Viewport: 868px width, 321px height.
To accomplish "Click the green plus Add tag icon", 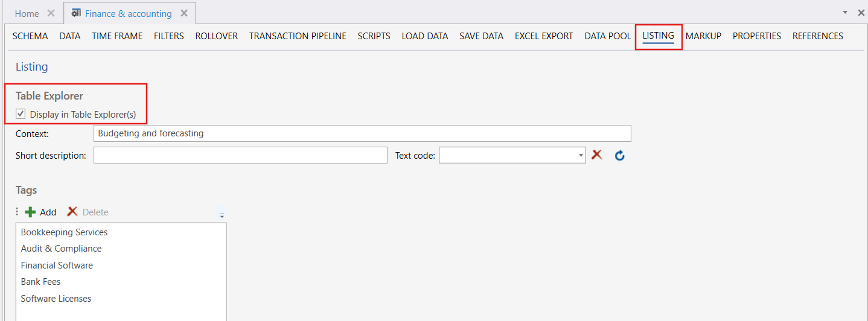I will [x=30, y=212].
